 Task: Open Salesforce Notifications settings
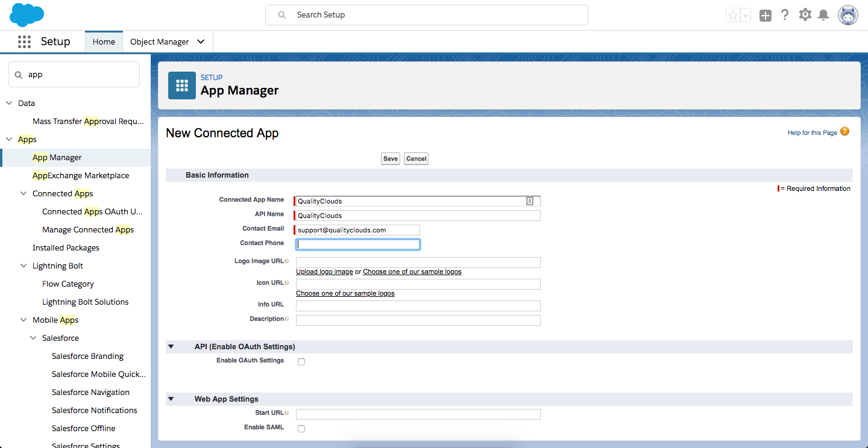(95, 410)
